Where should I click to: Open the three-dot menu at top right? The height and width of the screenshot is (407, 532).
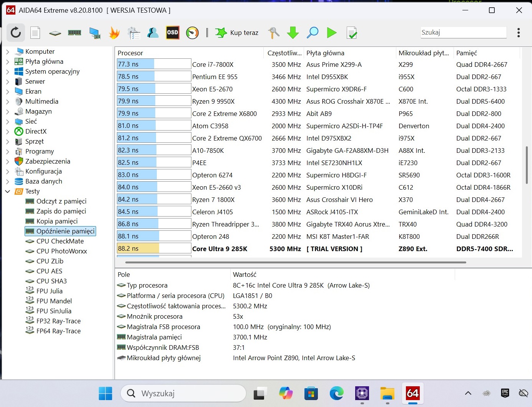519,33
